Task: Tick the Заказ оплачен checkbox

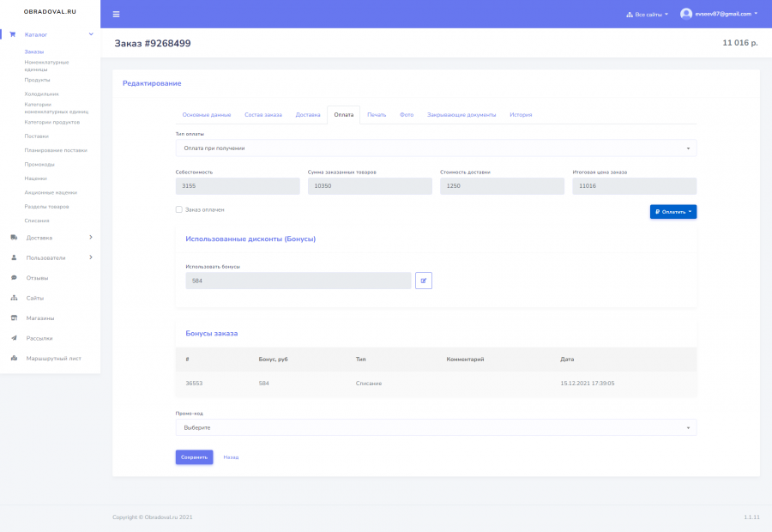Action: 179,209
